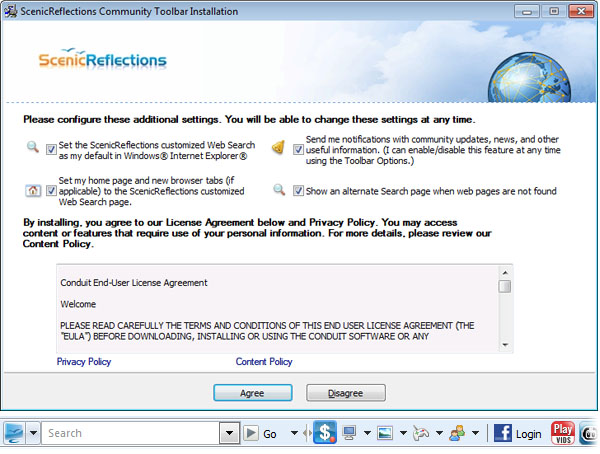Viewport: 600px width, 454px height.
Task: Uncheck the home page setting checkbox
Action: 51,190
